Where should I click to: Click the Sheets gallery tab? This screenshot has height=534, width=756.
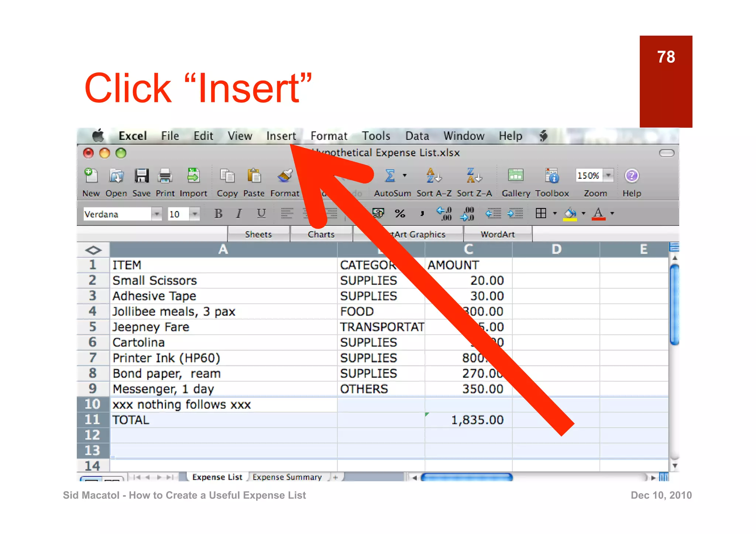(x=258, y=234)
